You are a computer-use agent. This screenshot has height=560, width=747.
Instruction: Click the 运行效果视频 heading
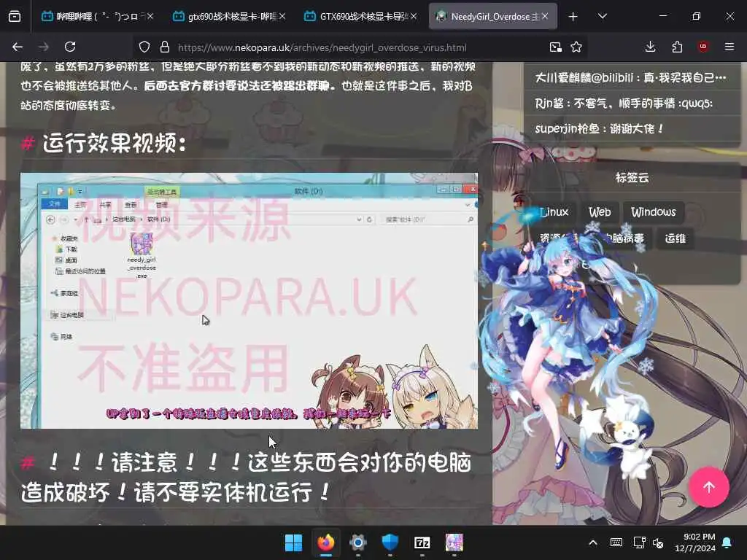(x=115, y=143)
